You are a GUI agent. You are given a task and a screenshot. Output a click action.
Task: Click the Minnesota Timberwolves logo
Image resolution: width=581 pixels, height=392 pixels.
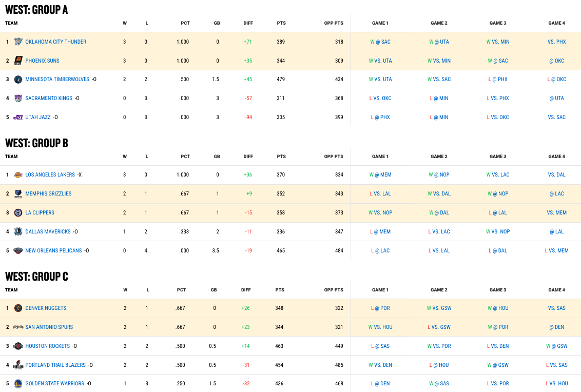18,80
